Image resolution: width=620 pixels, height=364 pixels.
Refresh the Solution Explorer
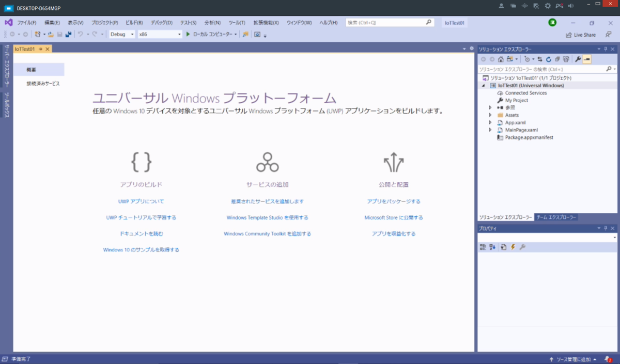coord(548,59)
